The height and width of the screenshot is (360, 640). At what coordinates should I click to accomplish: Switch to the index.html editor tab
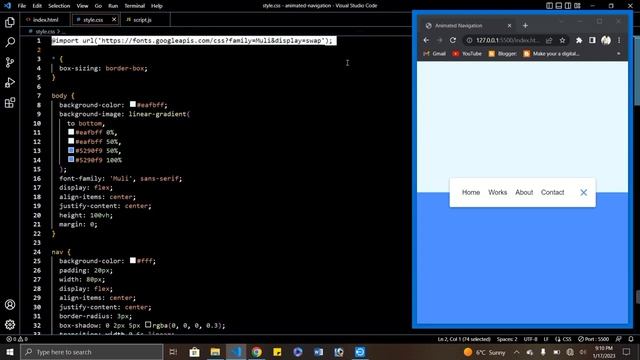tap(42, 20)
